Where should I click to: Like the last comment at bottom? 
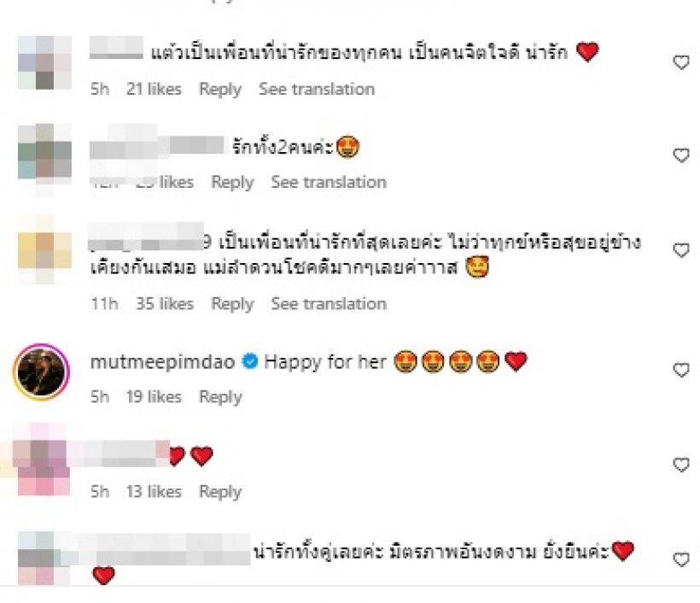tap(681, 559)
